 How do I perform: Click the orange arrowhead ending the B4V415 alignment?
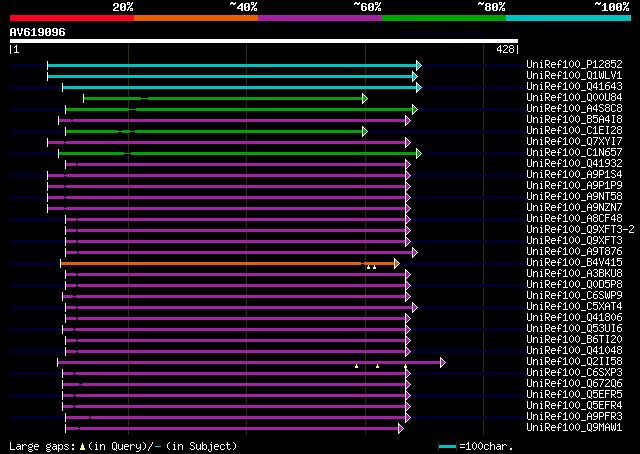(396, 264)
